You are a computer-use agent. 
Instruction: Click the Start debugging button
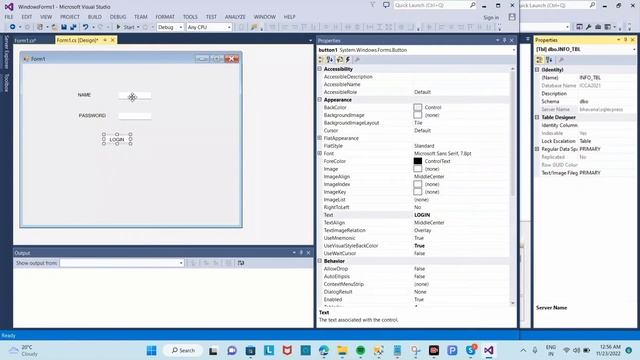tap(125, 27)
